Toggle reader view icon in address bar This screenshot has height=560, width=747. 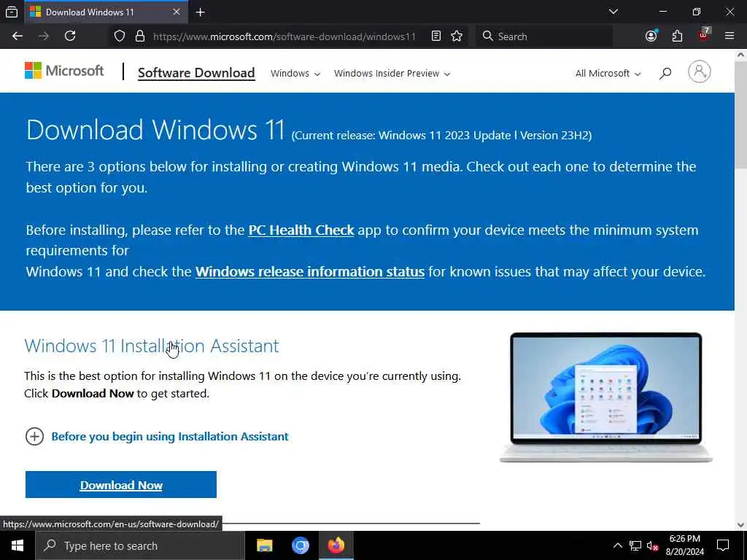coord(436,36)
